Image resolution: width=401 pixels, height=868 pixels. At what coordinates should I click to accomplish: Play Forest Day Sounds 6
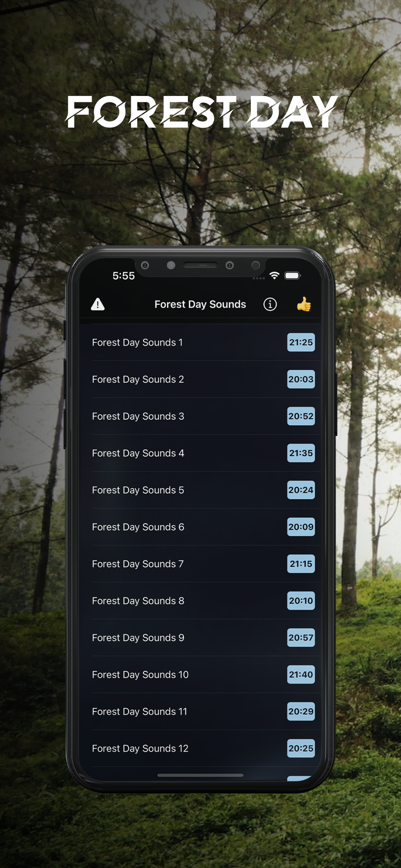coord(200,527)
